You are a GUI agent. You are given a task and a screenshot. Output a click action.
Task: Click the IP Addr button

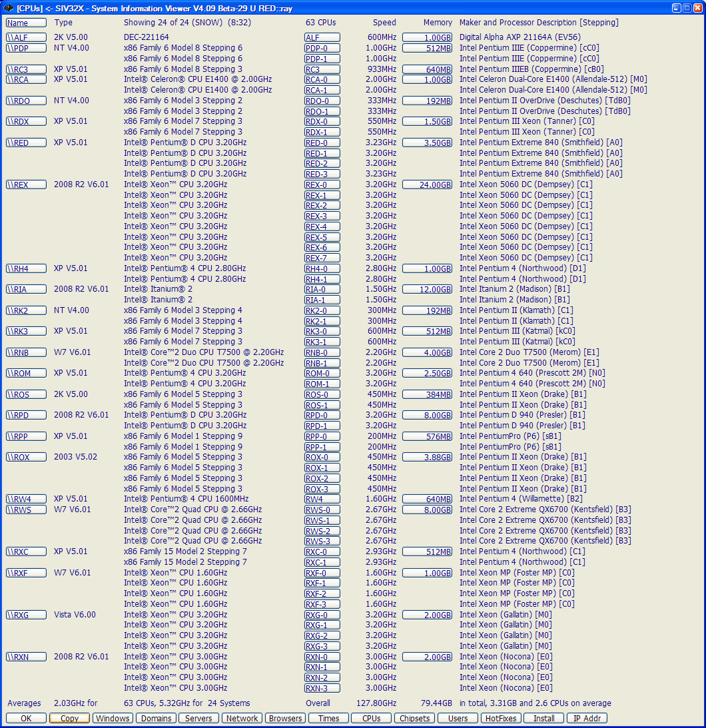(x=587, y=718)
